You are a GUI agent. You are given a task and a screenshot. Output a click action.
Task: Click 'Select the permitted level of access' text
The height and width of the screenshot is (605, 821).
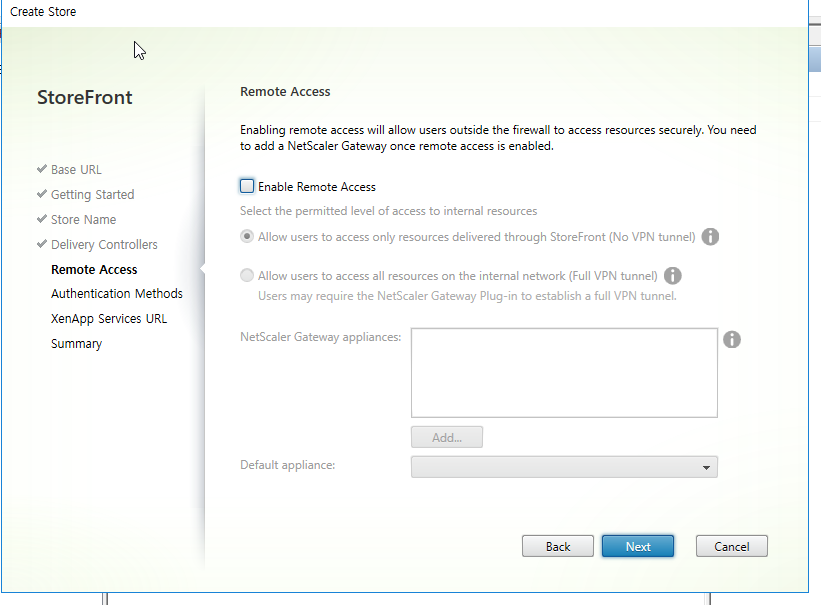389,211
